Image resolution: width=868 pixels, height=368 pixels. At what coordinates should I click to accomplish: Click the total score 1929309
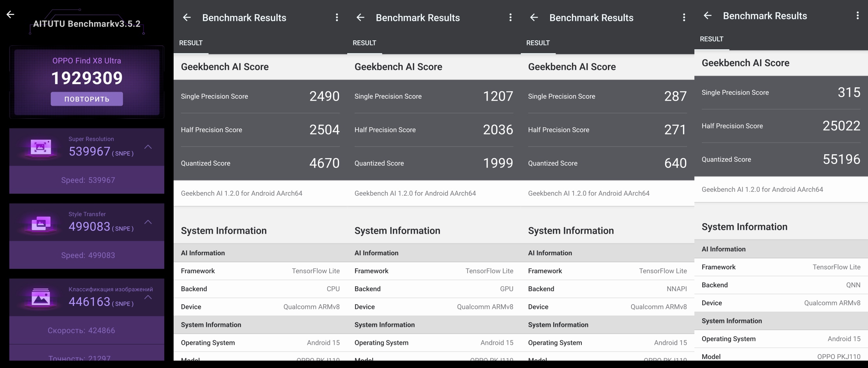87,78
